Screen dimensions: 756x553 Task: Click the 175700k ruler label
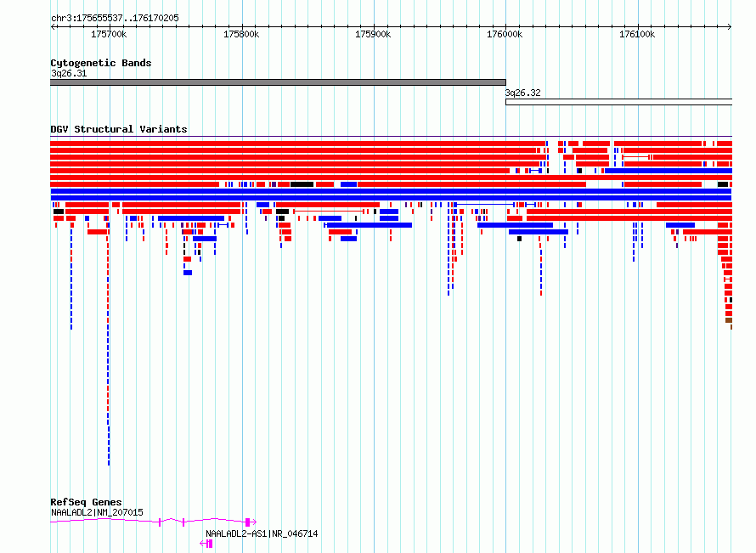[109, 34]
